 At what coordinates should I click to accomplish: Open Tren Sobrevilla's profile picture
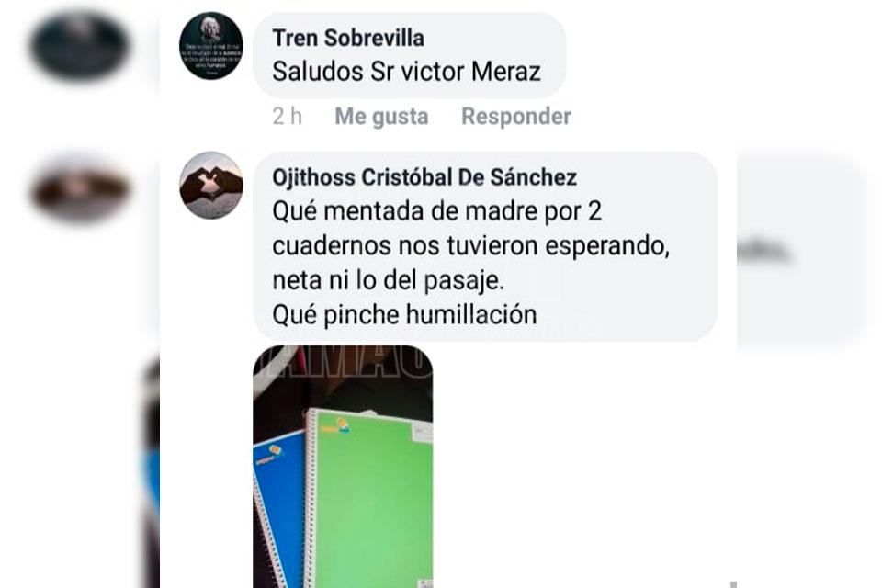[x=211, y=46]
